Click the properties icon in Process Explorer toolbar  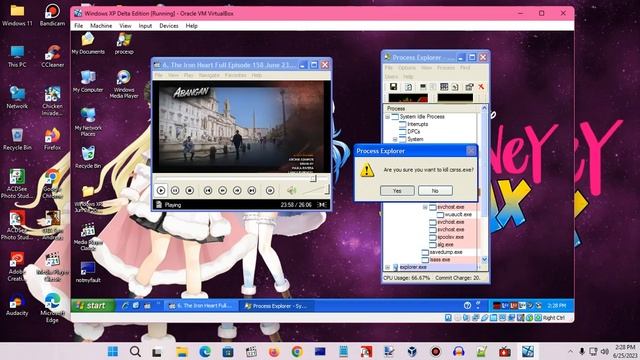coord(469,87)
